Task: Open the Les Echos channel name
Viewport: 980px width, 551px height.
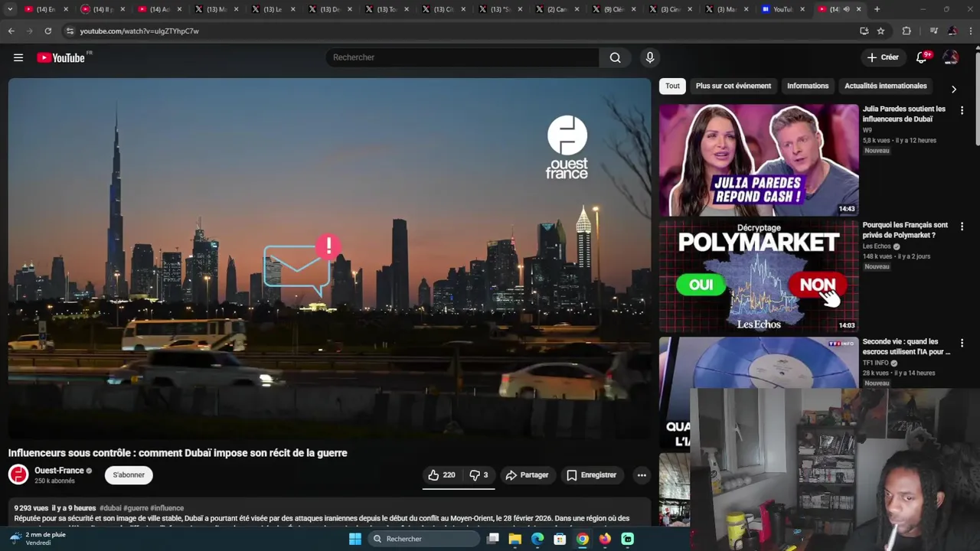Action: [x=877, y=246]
